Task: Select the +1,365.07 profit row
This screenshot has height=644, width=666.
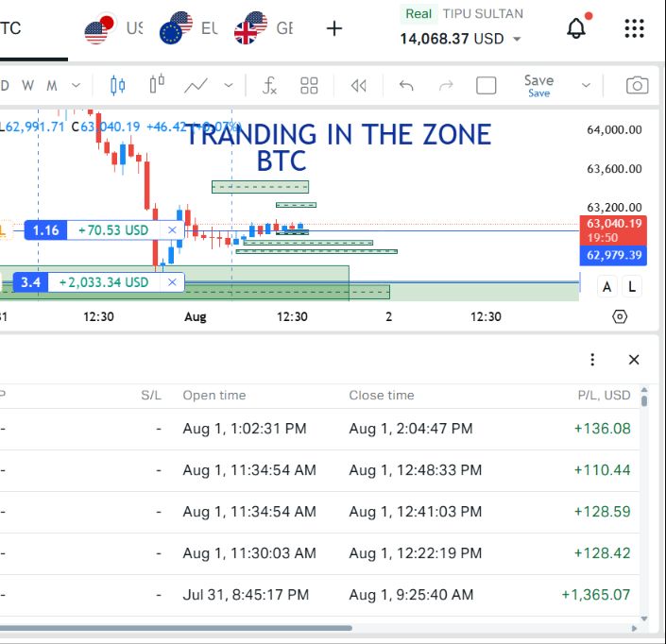Action: 319,595
